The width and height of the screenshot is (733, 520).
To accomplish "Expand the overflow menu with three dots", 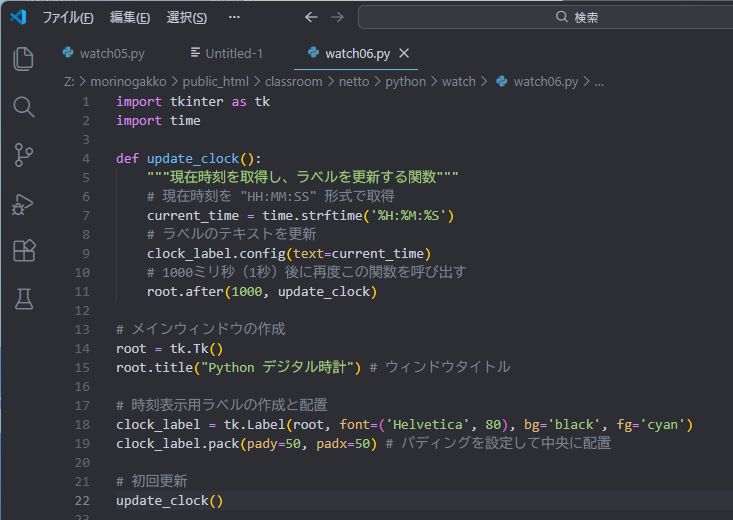I will coord(234,18).
